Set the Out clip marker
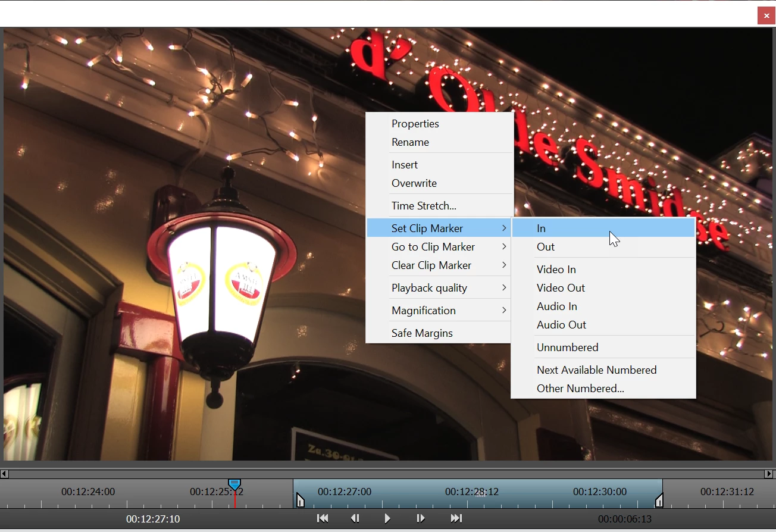 (603, 247)
